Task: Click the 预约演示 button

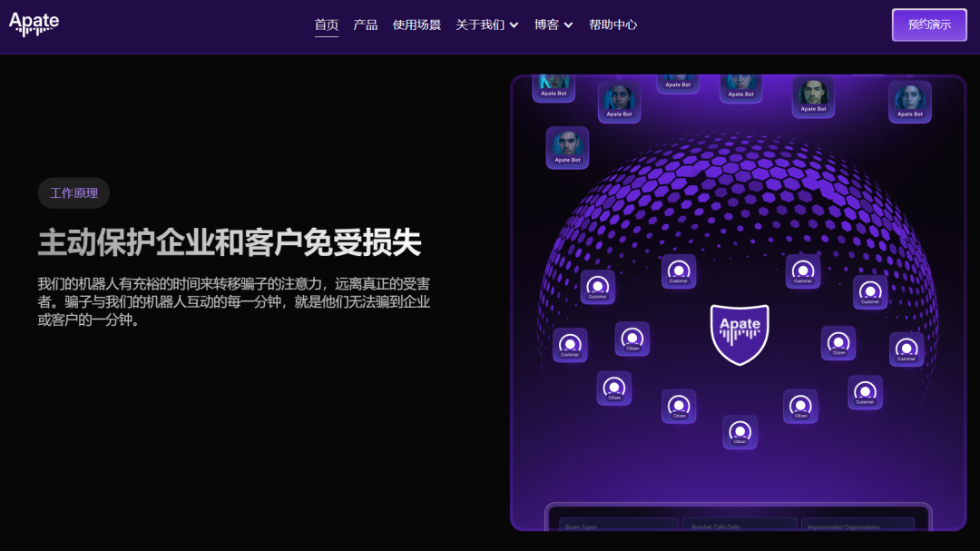Action: (x=929, y=25)
